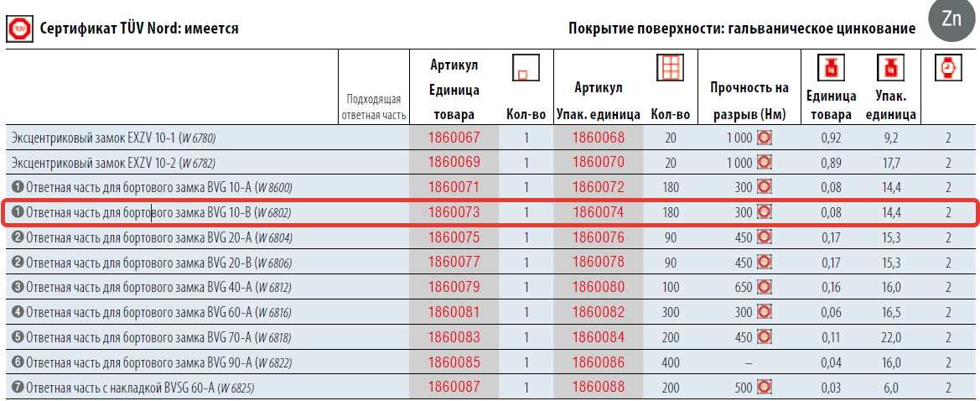Click the pack weight value 6,0
Screen dimensions: 980x401
890,388
